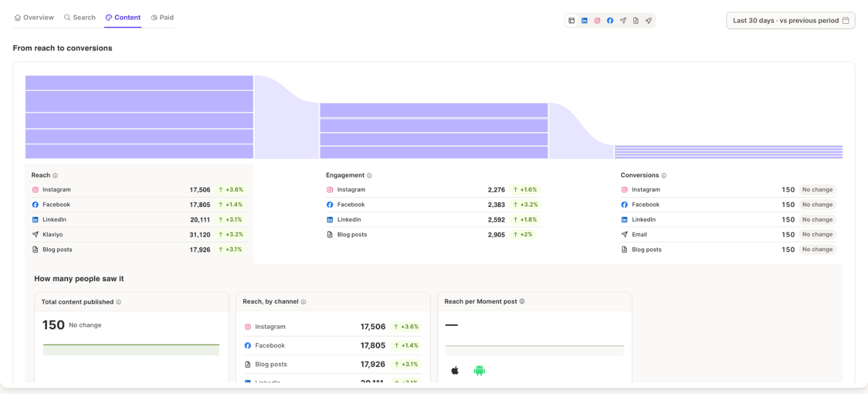868x394 pixels.
Task: Show info for Reach per Moment post
Action: point(522,302)
